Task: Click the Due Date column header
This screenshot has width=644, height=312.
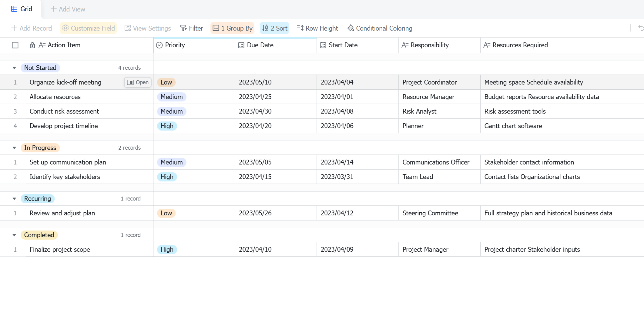Action: tap(276, 45)
